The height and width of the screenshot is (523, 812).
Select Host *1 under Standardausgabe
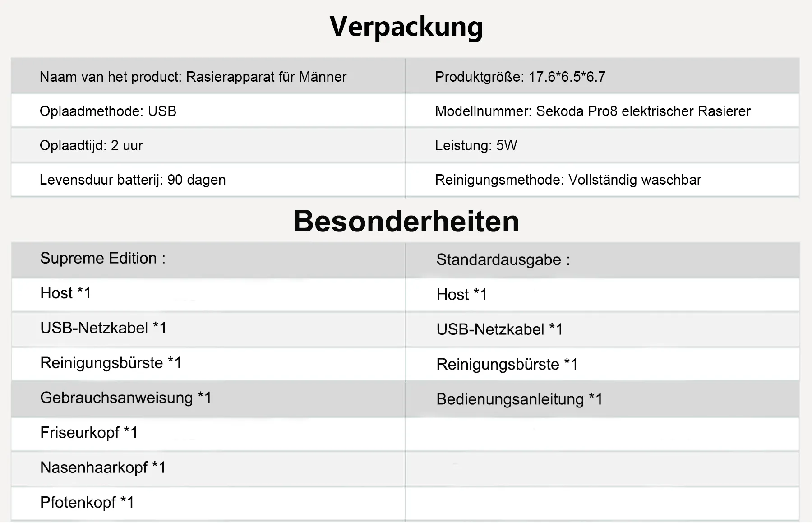pyautogui.click(x=461, y=295)
